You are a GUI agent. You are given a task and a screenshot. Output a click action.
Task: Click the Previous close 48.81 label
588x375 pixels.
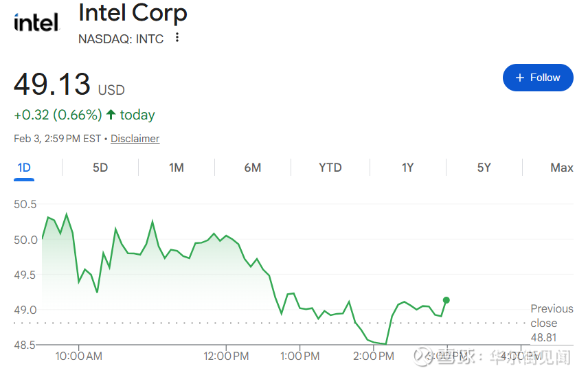552,323
